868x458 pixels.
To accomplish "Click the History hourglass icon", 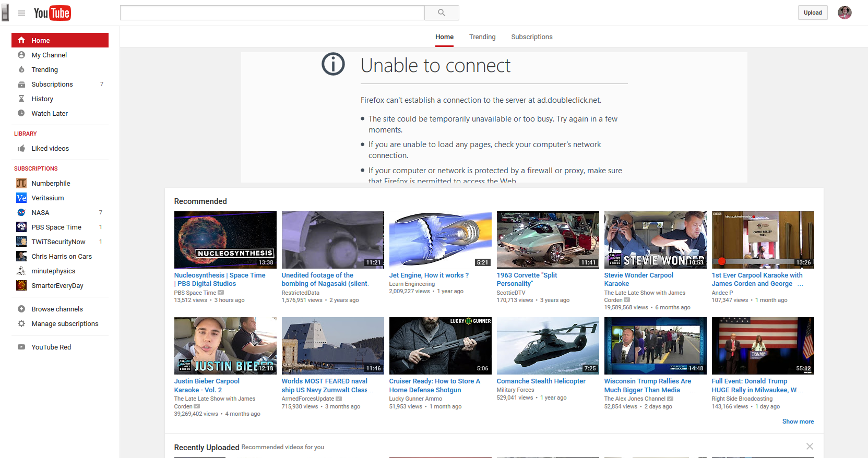I will (21, 99).
